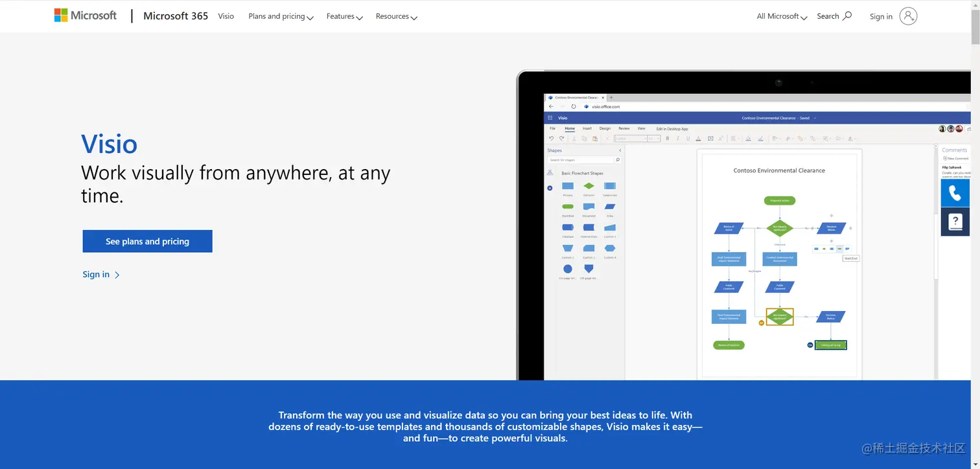Select the Custom 1 shape

point(610,227)
